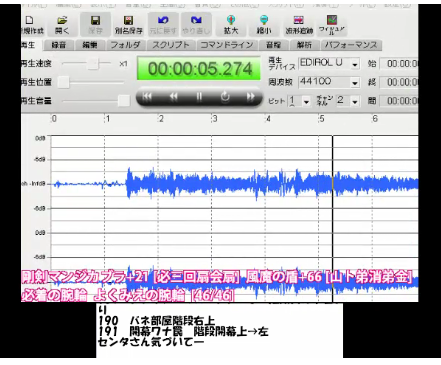
Task: Open the 周波数 44100 dropdown
Action: pyautogui.click(x=355, y=82)
